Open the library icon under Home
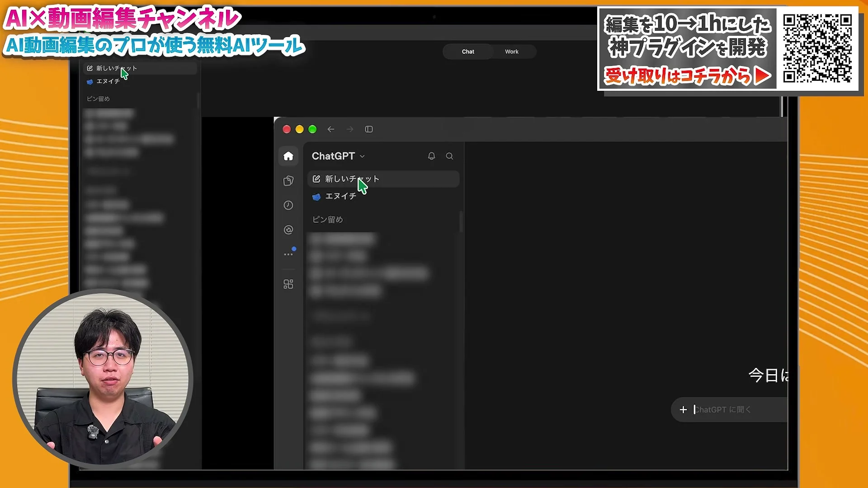This screenshot has width=868, height=488. click(x=288, y=181)
